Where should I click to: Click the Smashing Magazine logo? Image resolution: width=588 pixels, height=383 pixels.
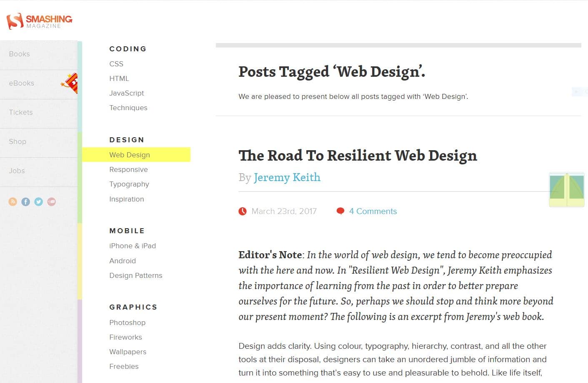pos(40,21)
